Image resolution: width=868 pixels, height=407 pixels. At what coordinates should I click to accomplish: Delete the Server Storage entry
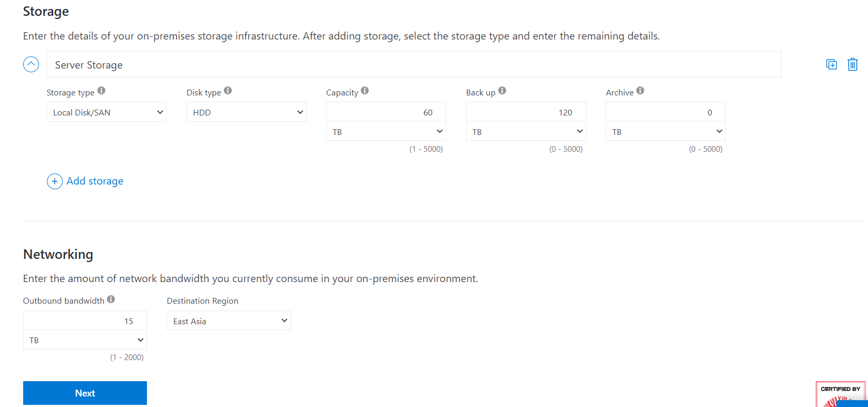tap(852, 64)
